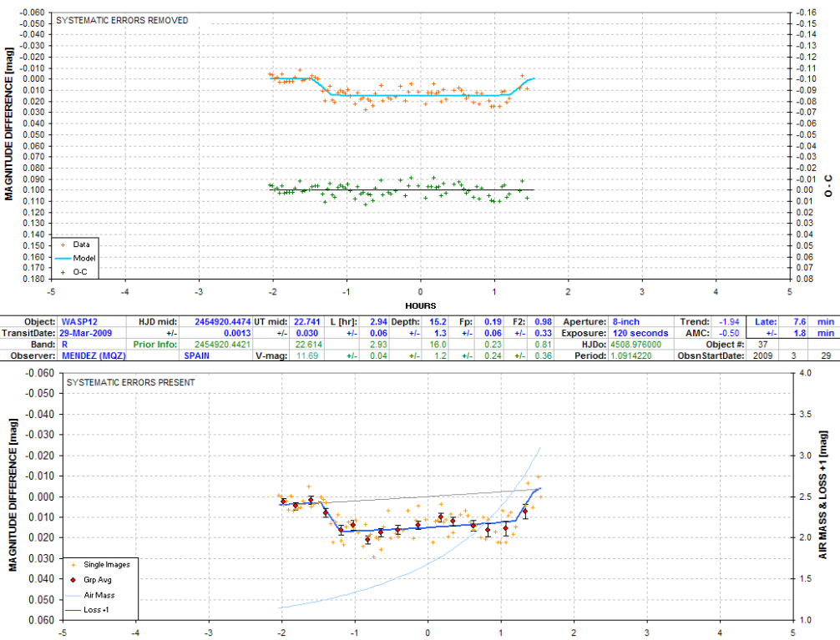Select the Aperture value '8-inch'

625,322
